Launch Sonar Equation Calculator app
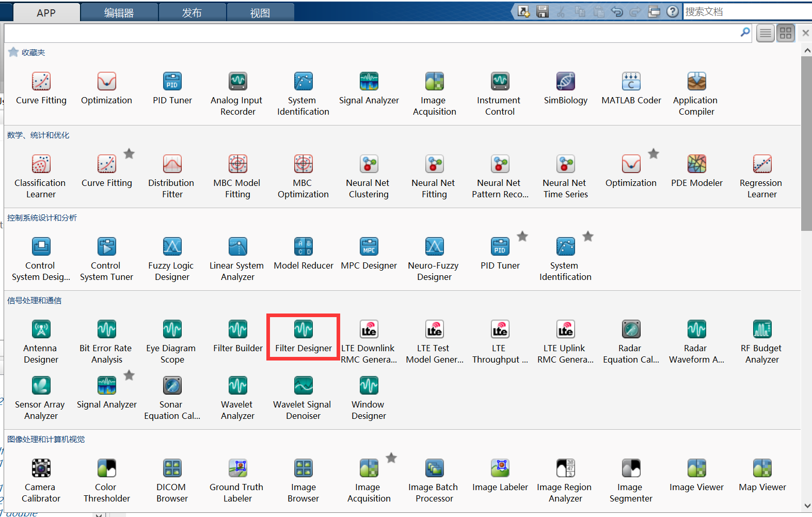 172,398
